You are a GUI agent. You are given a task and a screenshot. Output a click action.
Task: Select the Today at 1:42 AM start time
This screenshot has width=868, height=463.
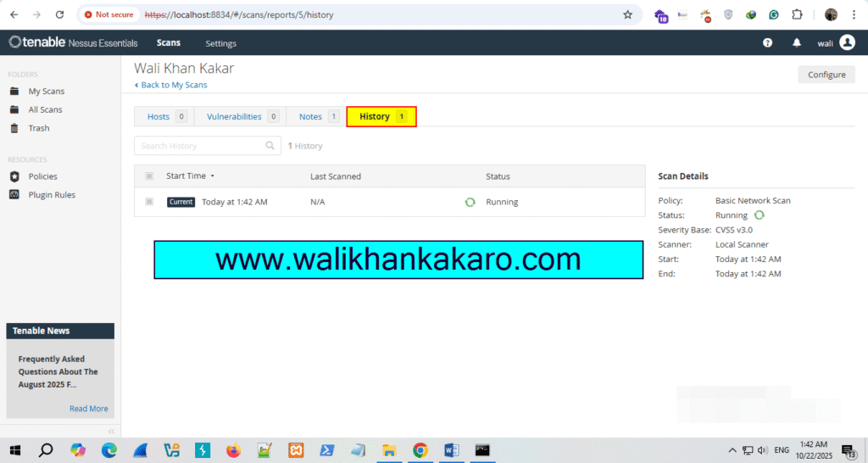coord(235,202)
